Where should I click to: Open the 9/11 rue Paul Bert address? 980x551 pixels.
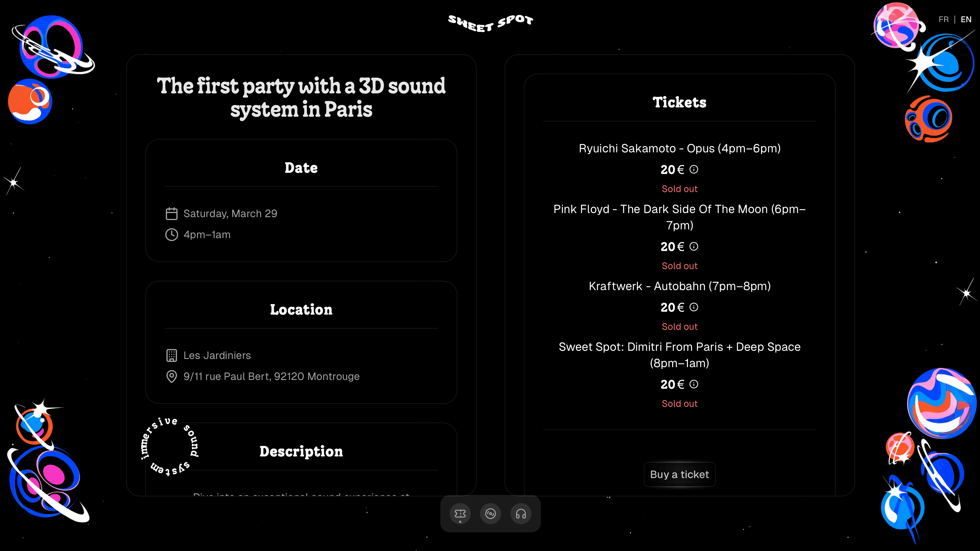point(271,376)
